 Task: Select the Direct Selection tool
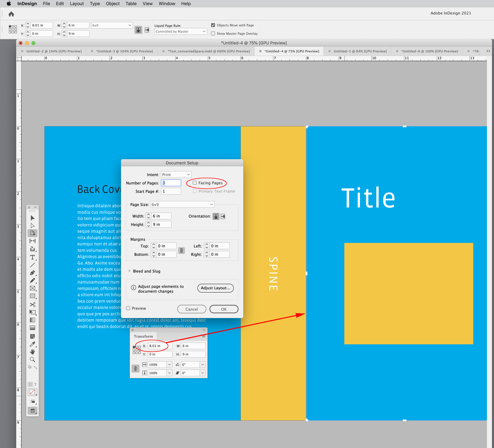33,225
